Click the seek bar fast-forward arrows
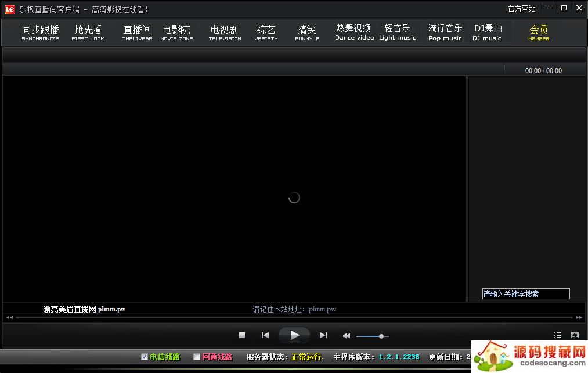The width and height of the screenshot is (588, 373). click(x=579, y=318)
